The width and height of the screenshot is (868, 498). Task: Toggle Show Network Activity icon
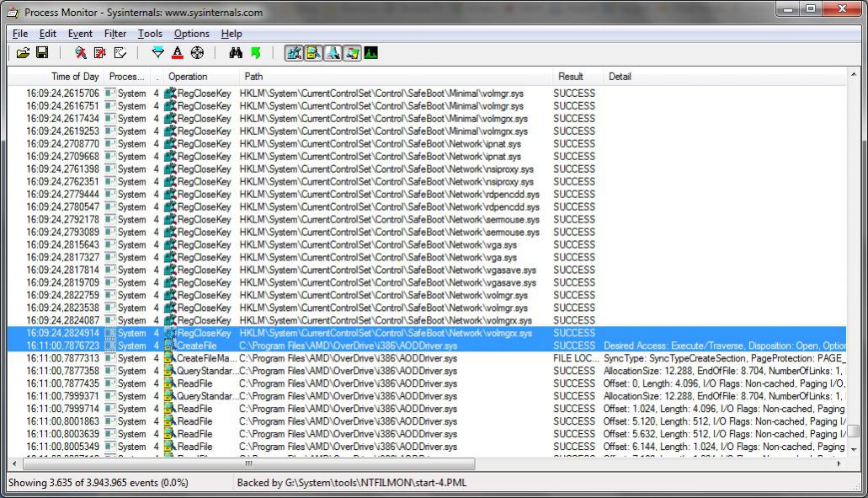(x=333, y=53)
